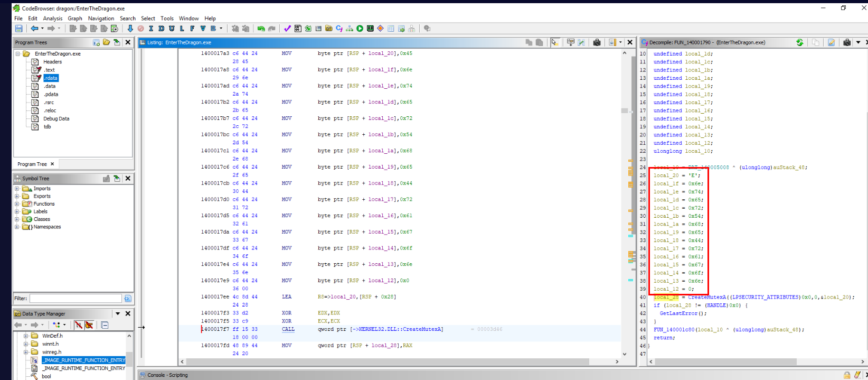Screen dimensions: 868x380
Task: Click Decompile panel refresh green arrows icon
Action: (x=800, y=42)
